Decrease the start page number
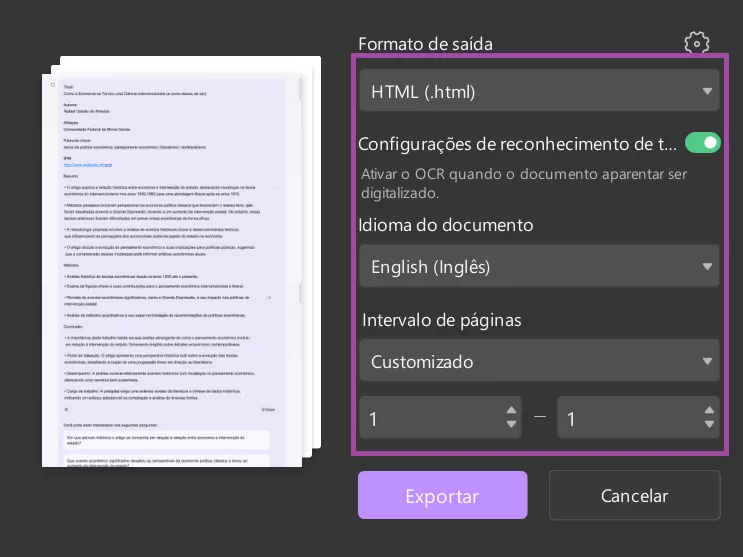This screenshot has height=557, width=743. click(x=511, y=424)
